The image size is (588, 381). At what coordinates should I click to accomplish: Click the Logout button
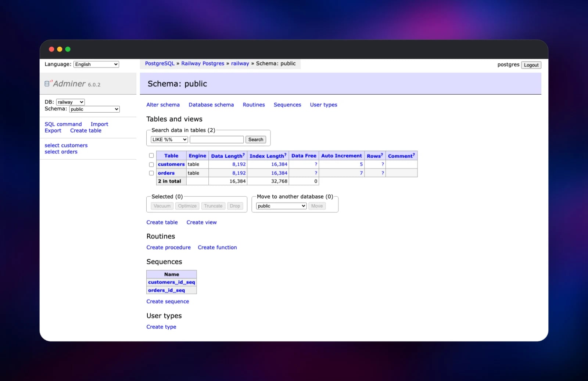531,65
